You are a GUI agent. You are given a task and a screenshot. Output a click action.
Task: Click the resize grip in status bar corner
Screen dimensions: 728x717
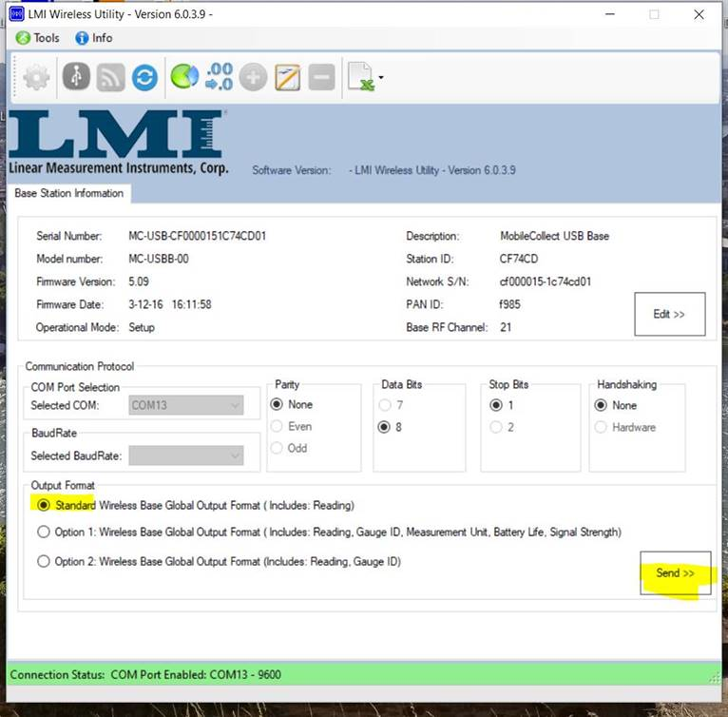(x=714, y=679)
